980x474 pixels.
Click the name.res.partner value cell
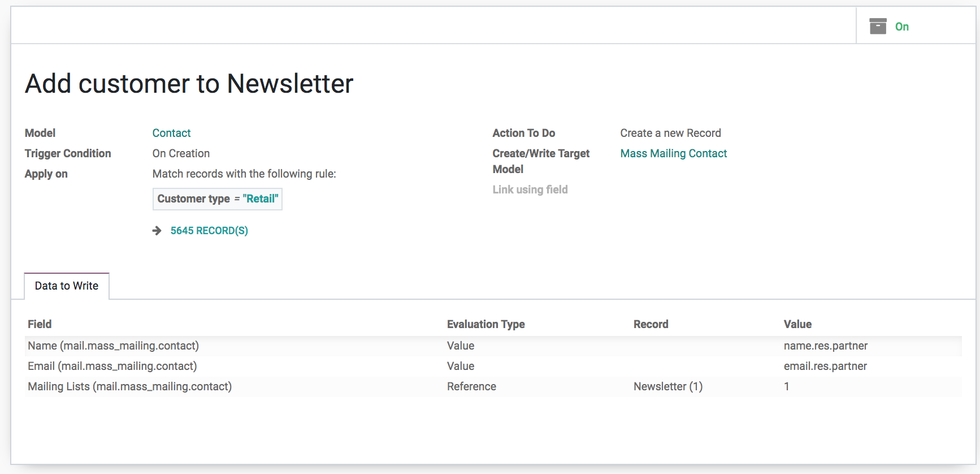click(x=825, y=346)
